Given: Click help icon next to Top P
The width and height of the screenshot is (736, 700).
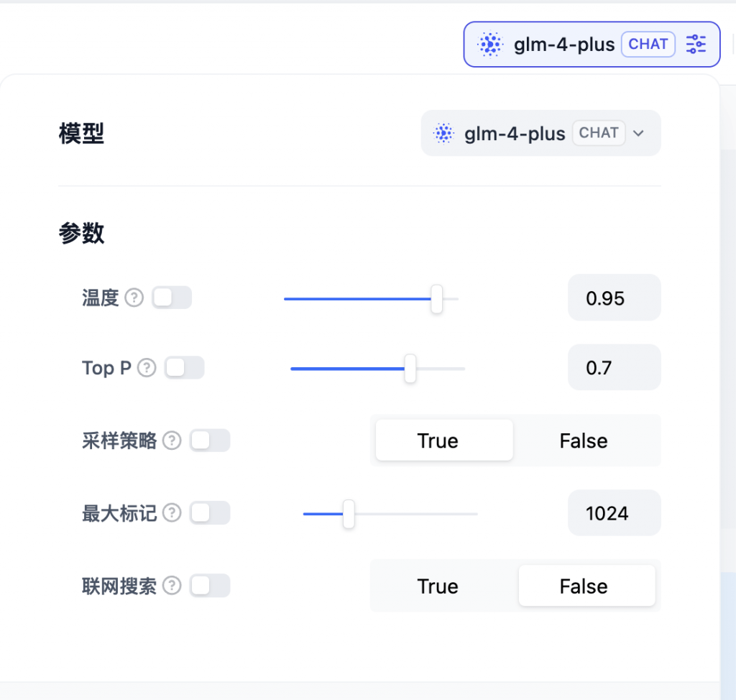Looking at the screenshot, I should pyautogui.click(x=147, y=367).
